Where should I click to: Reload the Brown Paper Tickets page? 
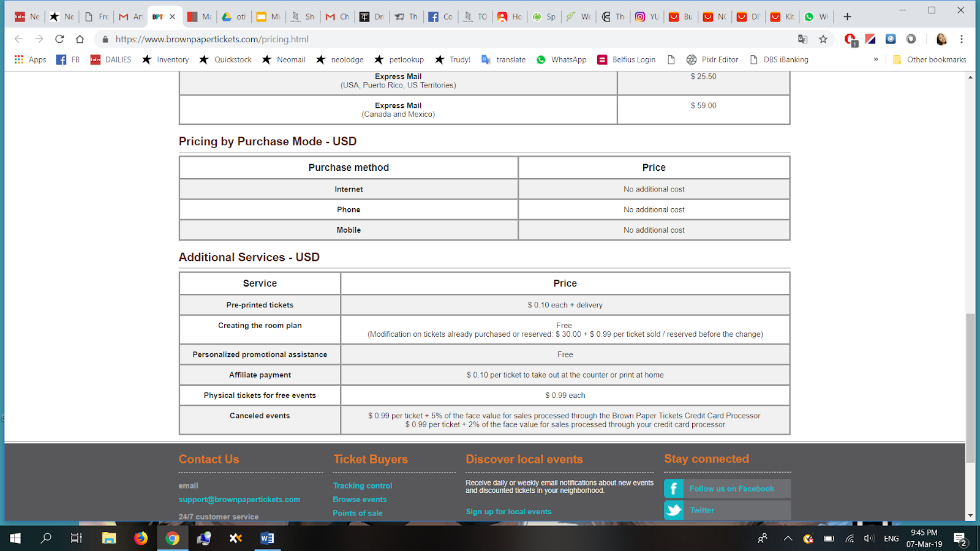coord(59,39)
